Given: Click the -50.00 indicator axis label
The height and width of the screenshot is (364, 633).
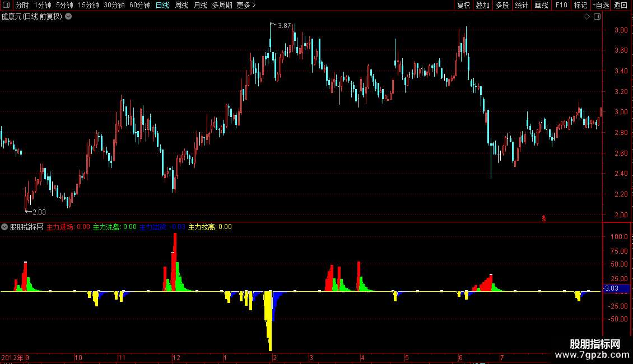Looking at the screenshot, I should click(x=618, y=319).
